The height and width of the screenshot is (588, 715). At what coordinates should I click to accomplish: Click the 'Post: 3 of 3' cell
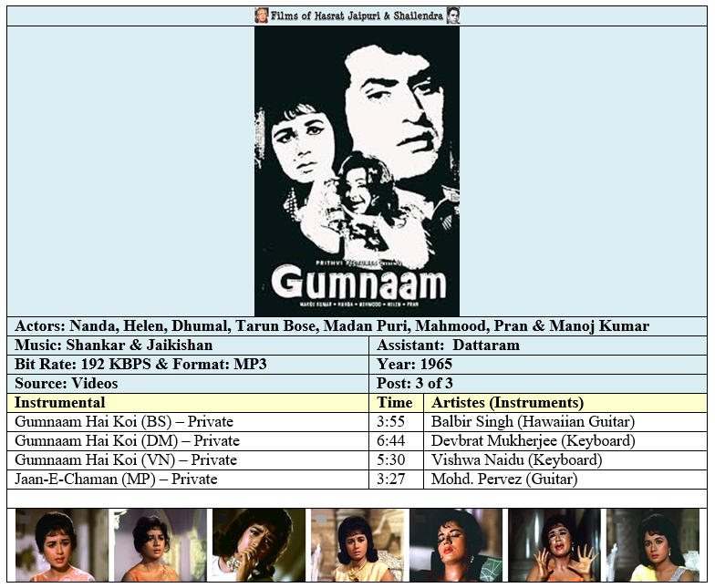(538, 384)
